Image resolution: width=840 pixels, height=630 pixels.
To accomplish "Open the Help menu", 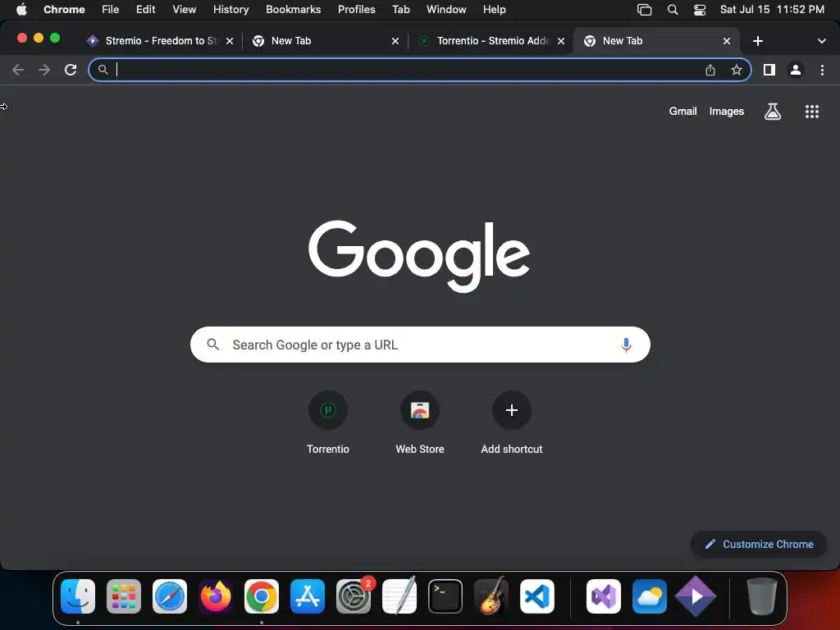I will tap(494, 9).
